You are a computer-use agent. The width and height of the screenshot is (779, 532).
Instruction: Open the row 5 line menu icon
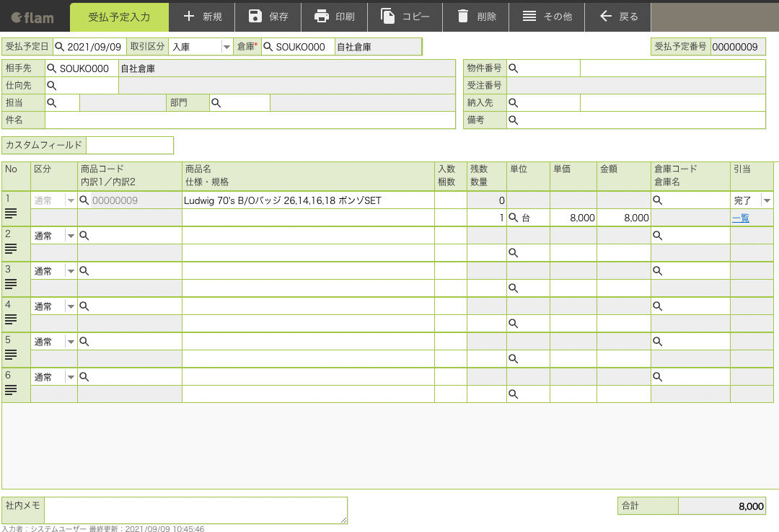pyautogui.click(x=10, y=355)
